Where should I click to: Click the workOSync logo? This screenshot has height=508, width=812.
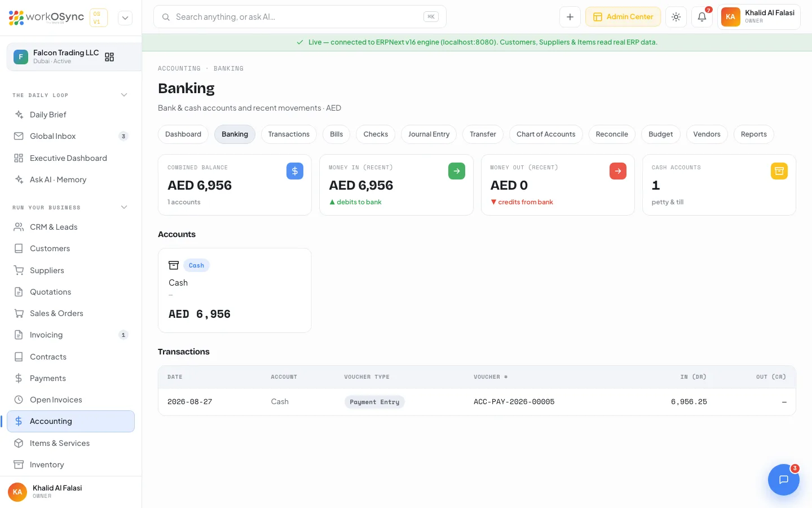click(46, 17)
